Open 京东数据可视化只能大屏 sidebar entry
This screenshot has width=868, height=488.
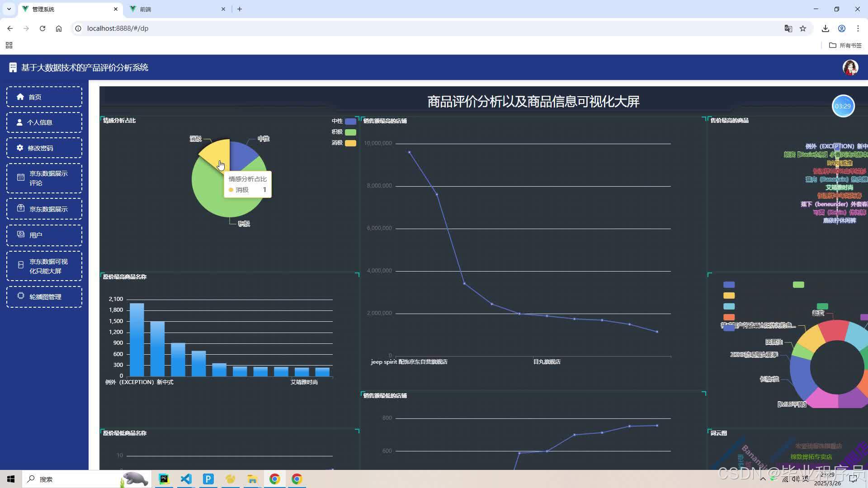pyautogui.click(x=44, y=266)
